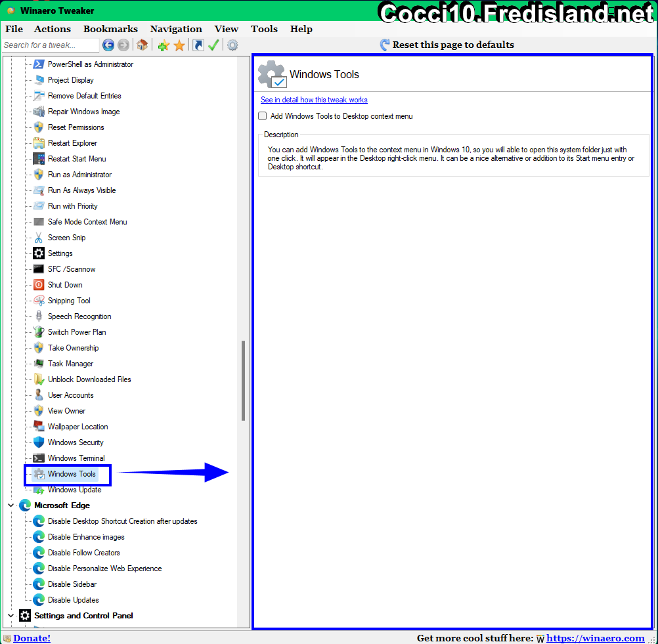The height and width of the screenshot is (644, 658).
Task: Click the Wallpaper Location icon
Action: (x=39, y=426)
